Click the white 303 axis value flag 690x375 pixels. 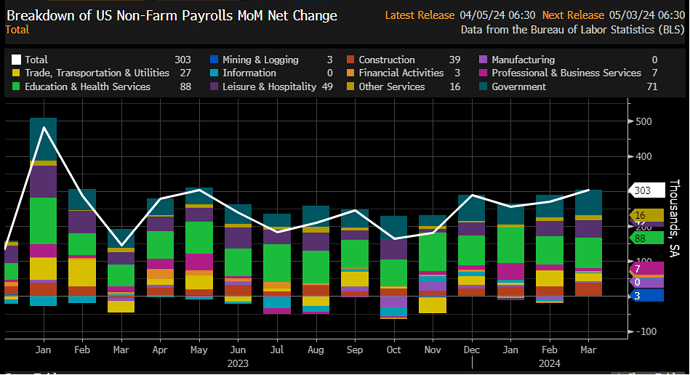pos(647,191)
